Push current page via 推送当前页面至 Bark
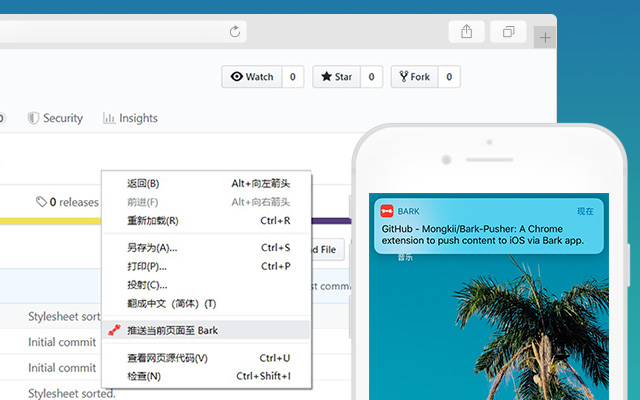The width and height of the screenshot is (640, 400). [x=207, y=330]
